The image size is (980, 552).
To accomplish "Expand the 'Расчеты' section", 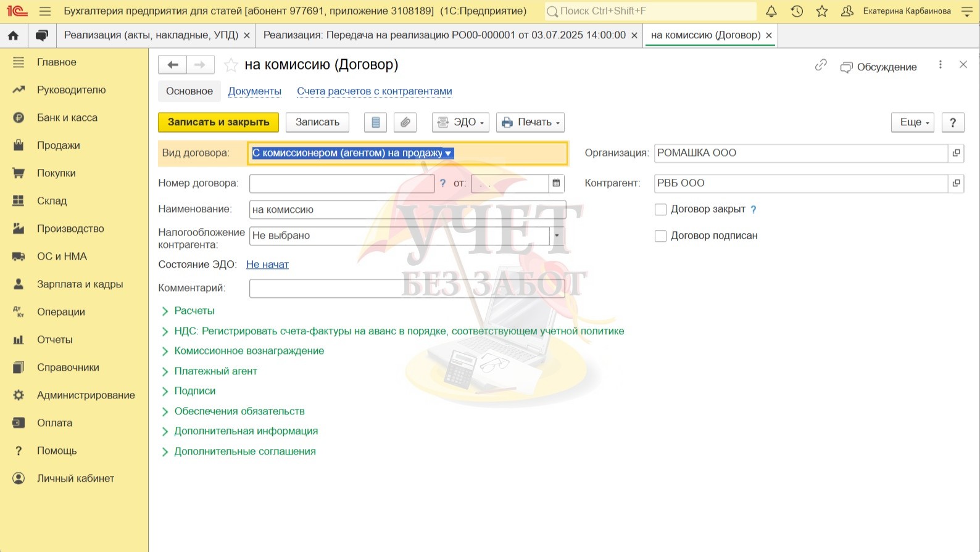I will (x=194, y=311).
